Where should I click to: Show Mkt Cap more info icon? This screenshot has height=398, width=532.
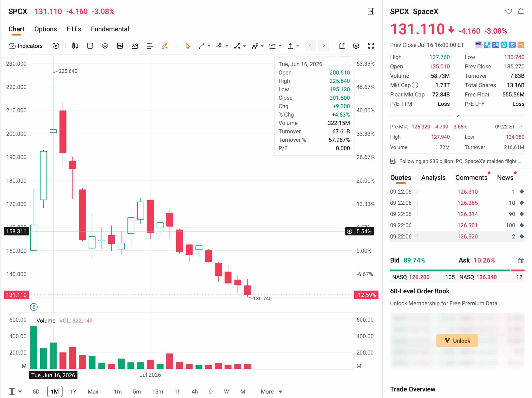pos(415,85)
